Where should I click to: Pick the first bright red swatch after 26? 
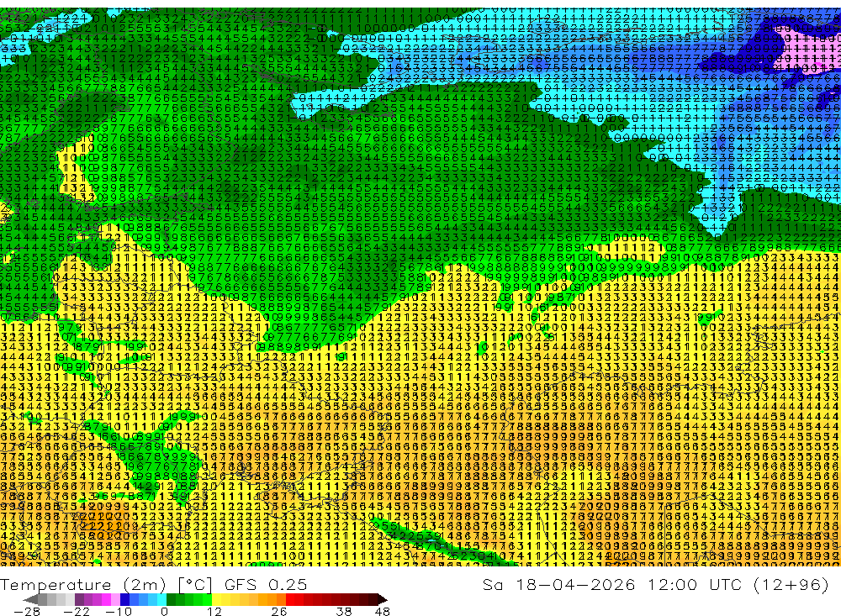(290, 599)
